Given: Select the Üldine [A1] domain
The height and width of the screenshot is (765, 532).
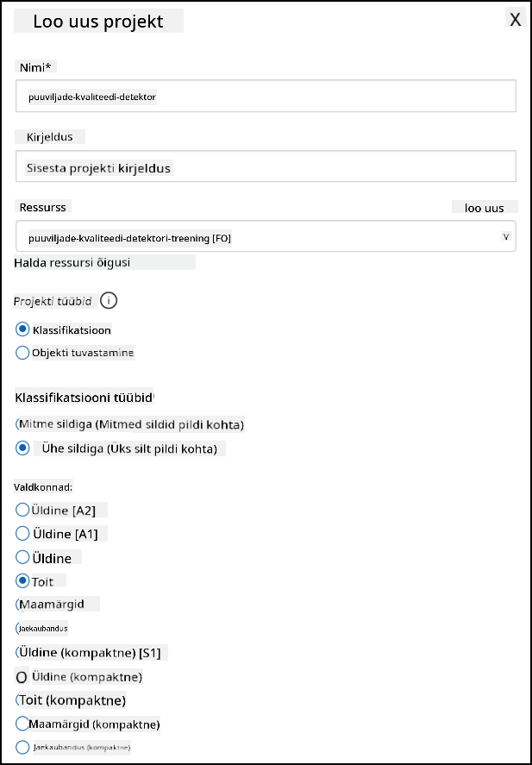Looking at the screenshot, I should [x=22, y=534].
